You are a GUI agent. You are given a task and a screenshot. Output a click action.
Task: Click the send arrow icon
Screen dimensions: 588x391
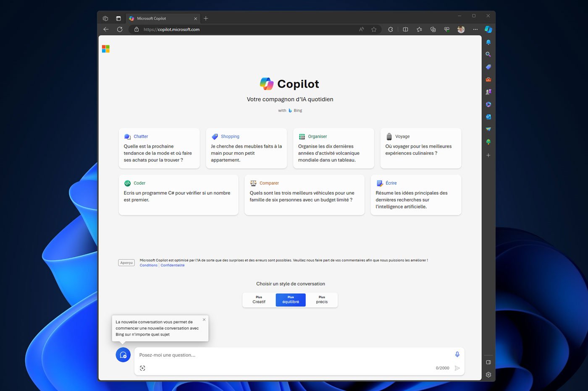tap(457, 368)
